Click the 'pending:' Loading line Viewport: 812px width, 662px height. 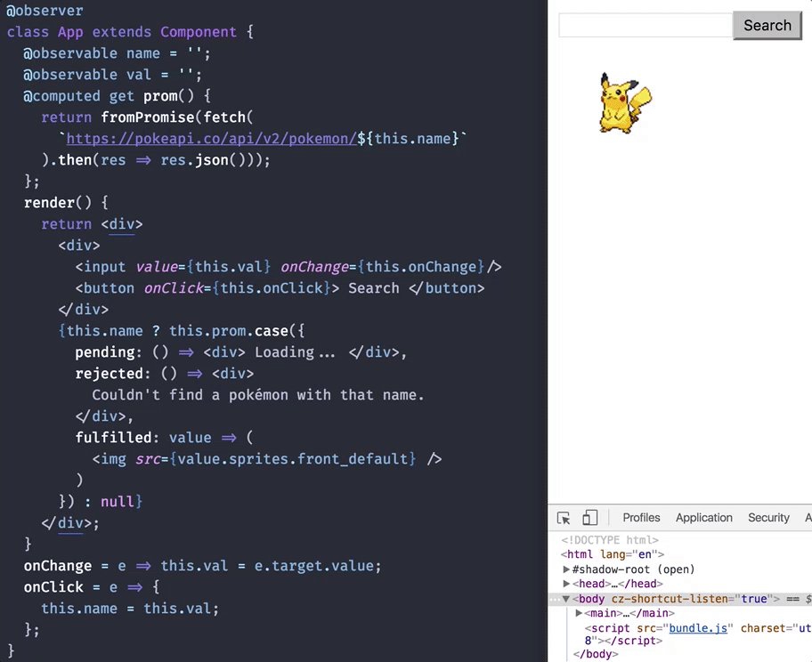point(240,352)
